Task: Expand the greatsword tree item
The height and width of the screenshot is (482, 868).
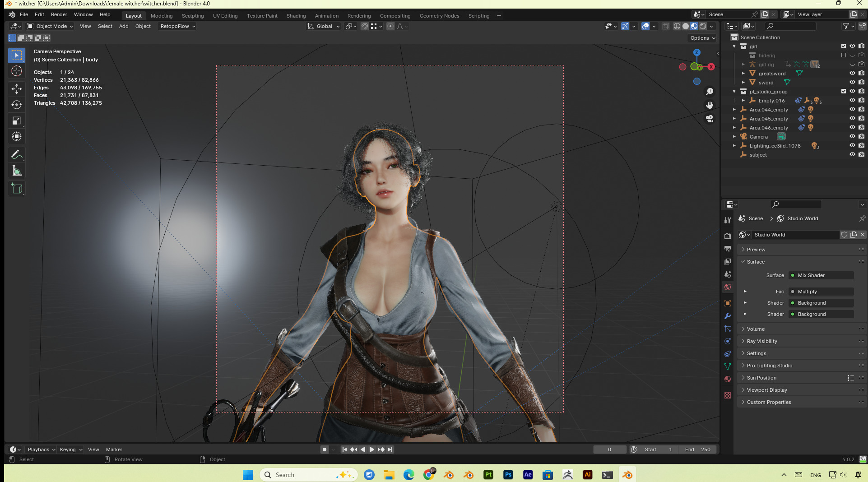Action: [743, 73]
